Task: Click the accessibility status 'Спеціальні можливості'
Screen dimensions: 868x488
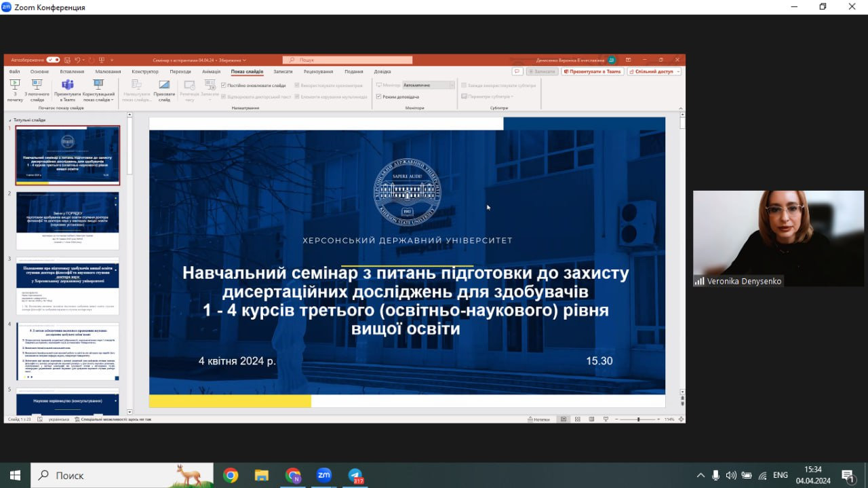Action: [x=113, y=419]
